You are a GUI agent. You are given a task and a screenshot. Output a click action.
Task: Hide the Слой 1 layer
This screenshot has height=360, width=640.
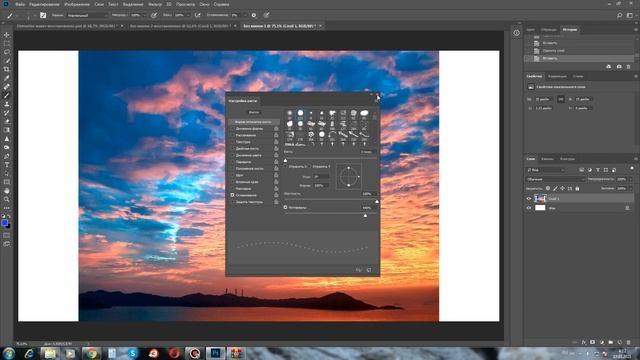[x=529, y=199]
